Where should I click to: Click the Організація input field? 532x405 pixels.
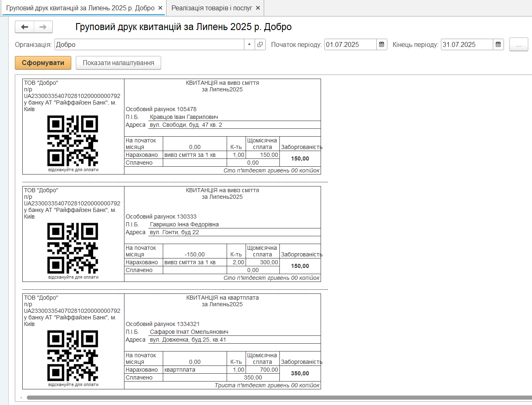pyautogui.click(x=149, y=44)
